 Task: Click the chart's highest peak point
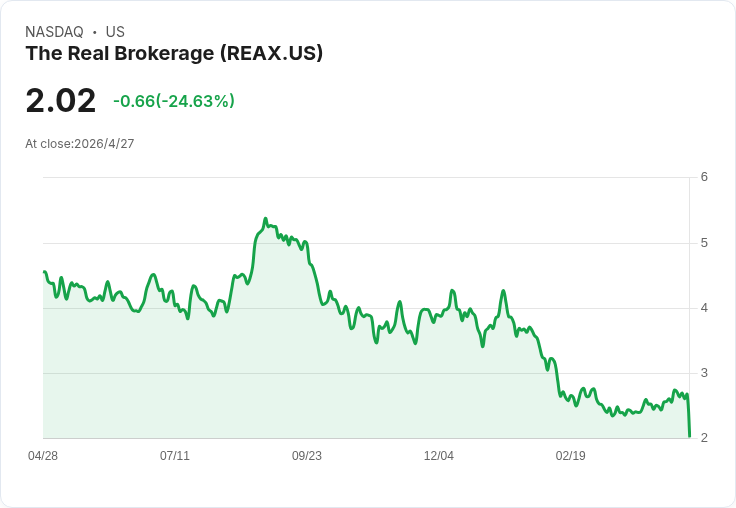click(x=265, y=219)
